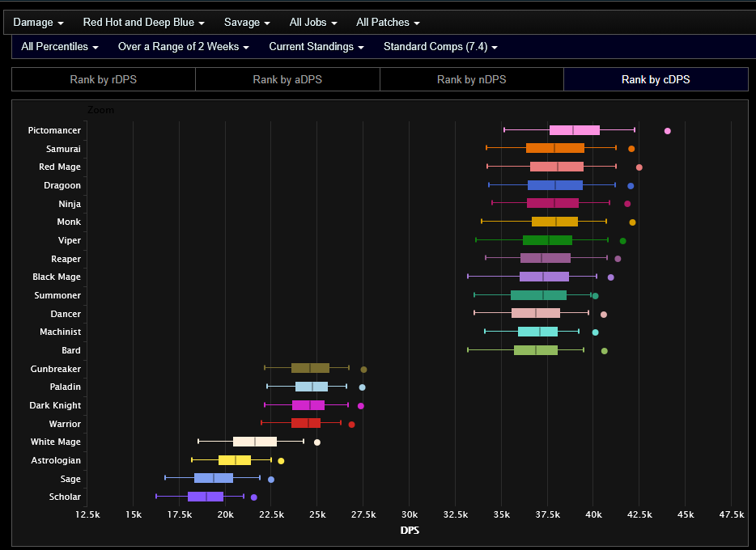
Task: Click the Samurai orange box plot
Action: pyautogui.click(x=555, y=148)
